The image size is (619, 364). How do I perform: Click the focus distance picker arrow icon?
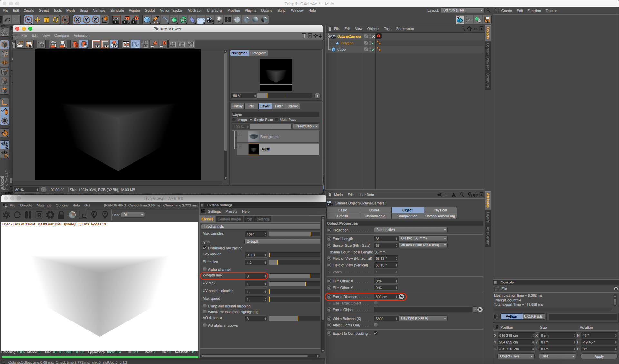pyautogui.click(x=401, y=297)
